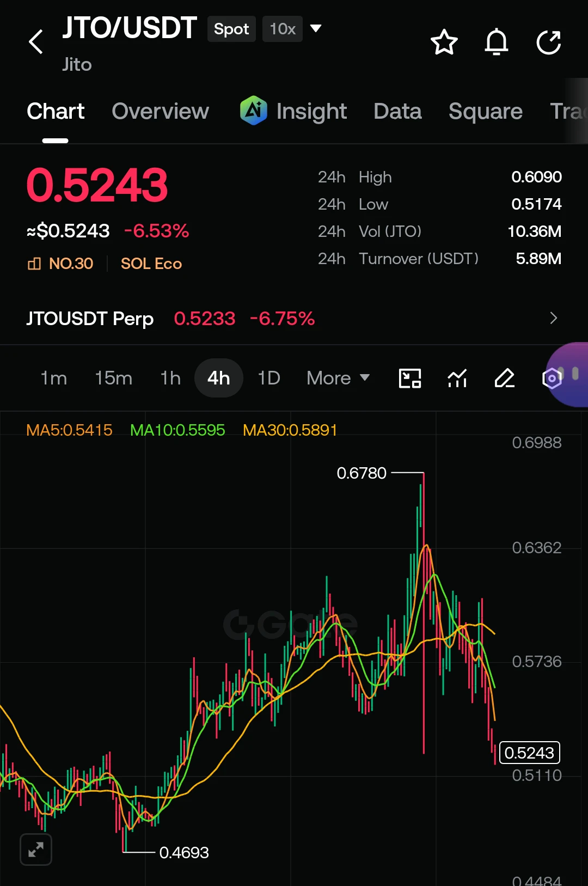The height and width of the screenshot is (886, 588).
Task: Tap the MA5:0.5415 indicator label
Action: pyautogui.click(x=69, y=430)
